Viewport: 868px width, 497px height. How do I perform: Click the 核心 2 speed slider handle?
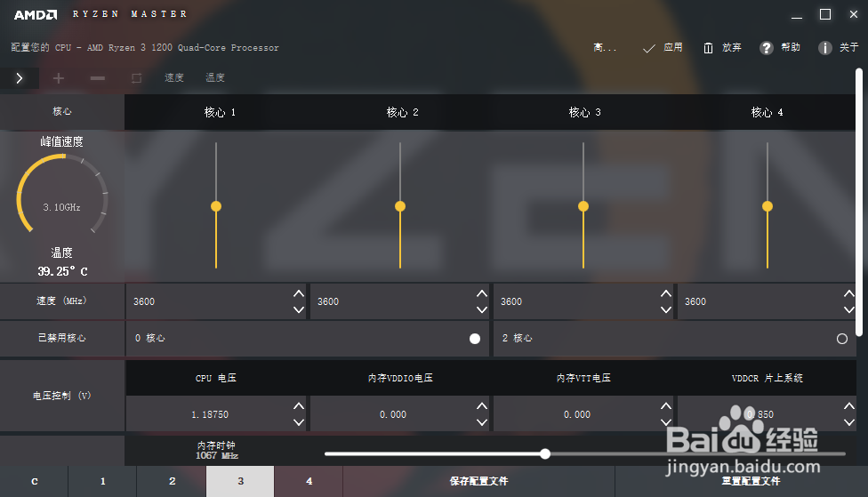pyautogui.click(x=400, y=206)
